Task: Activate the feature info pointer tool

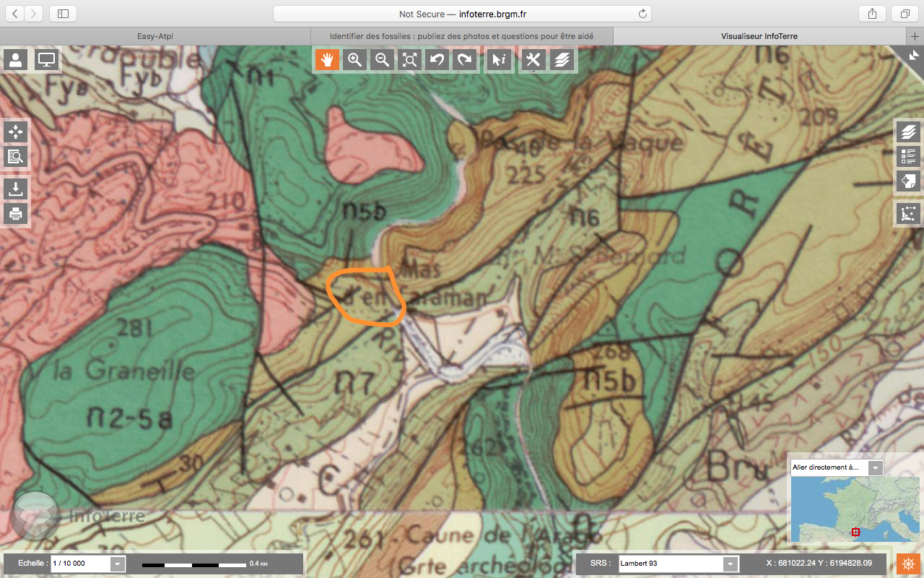Action: (498, 60)
